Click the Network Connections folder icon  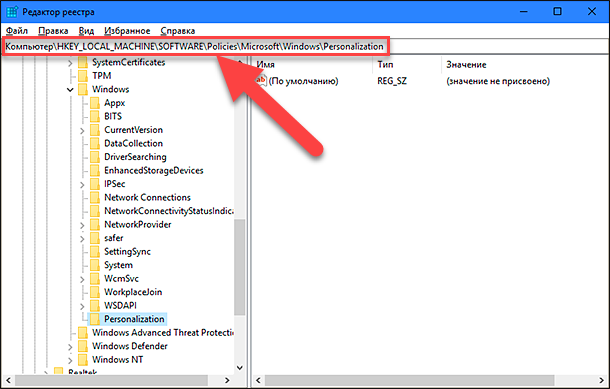(95, 198)
